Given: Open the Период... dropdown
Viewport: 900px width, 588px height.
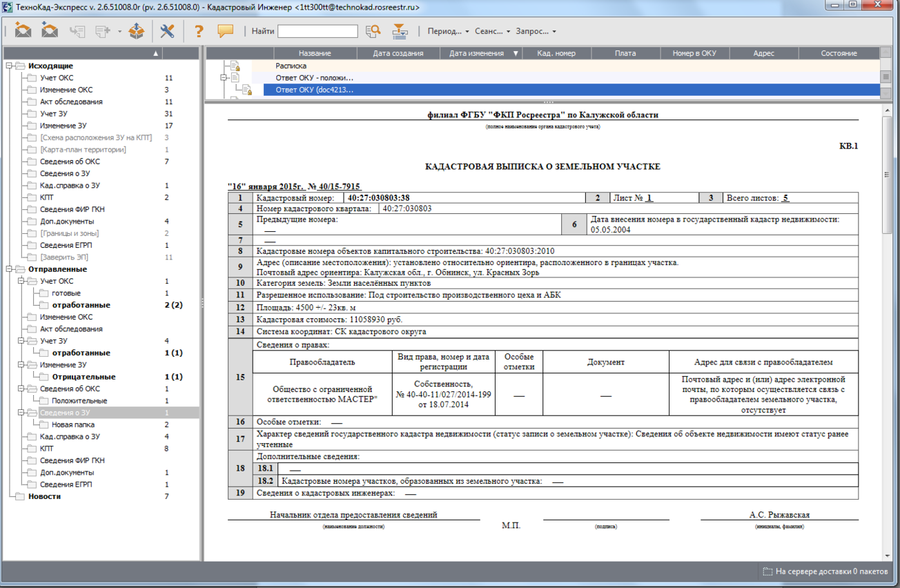Looking at the screenshot, I should [449, 31].
